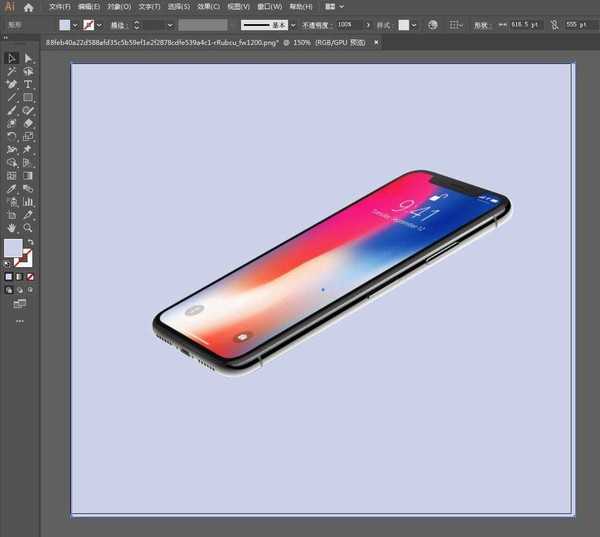Open the 效果(C) menu
Image resolution: width=600 pixels, height=537 pixels.
(210, 7)
